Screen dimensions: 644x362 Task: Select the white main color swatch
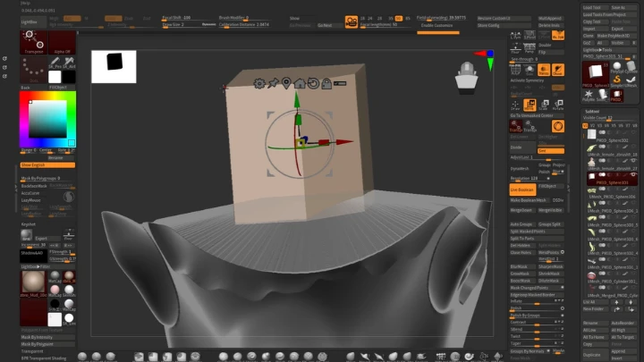[x=55, y=76]
